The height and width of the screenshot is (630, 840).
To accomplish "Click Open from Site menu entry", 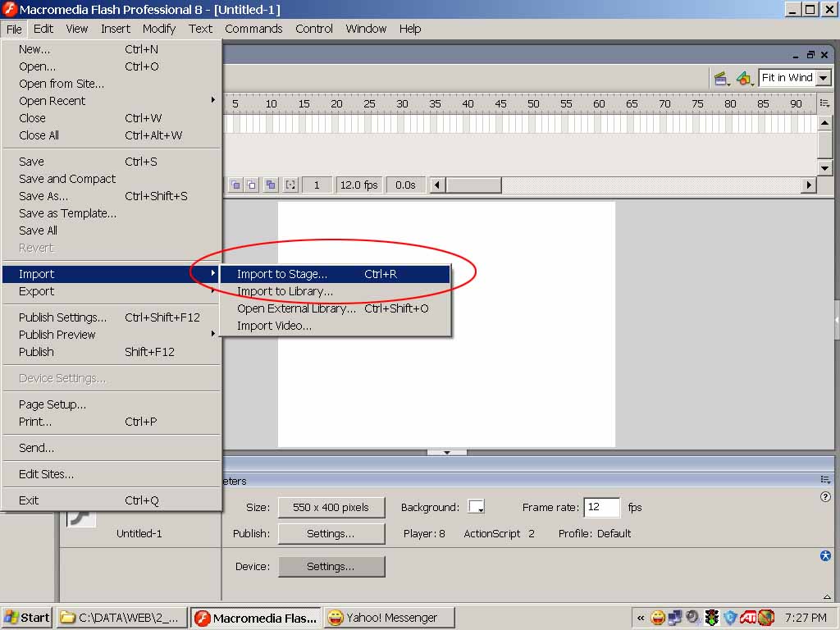I will [x=111, y=84].
